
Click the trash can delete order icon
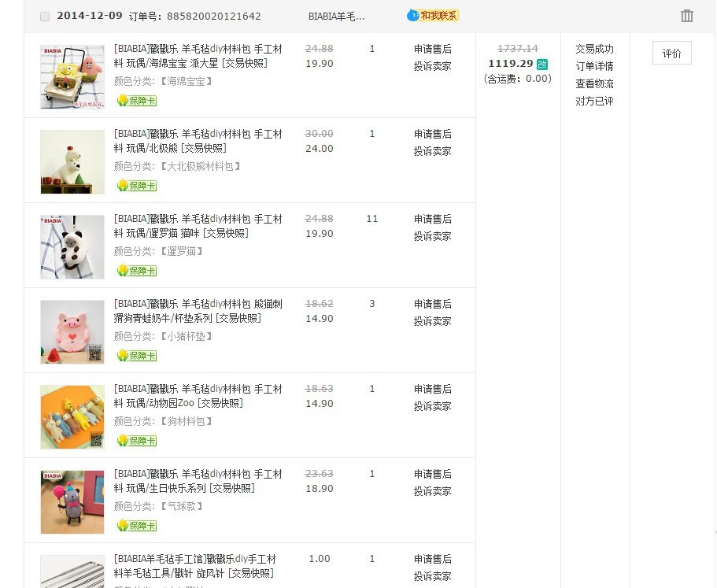point(686,16)
